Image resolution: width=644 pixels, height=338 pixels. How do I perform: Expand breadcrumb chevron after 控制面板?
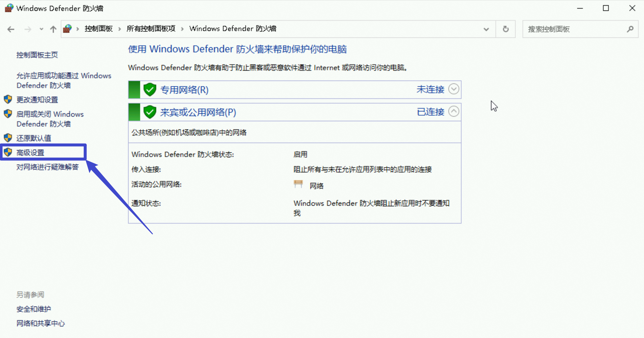tap(120, 29)
